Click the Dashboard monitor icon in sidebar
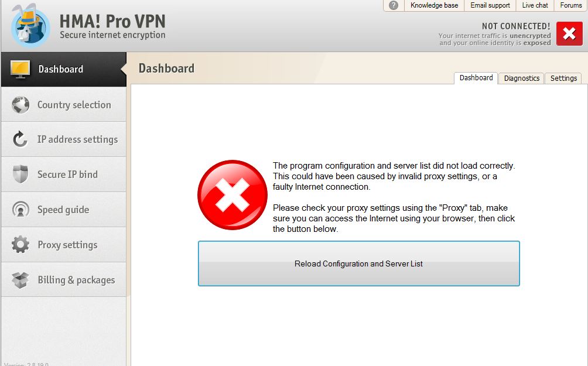The height and width of the screenshot is (366, 588). pyautogui.click(x=20, y=69)
